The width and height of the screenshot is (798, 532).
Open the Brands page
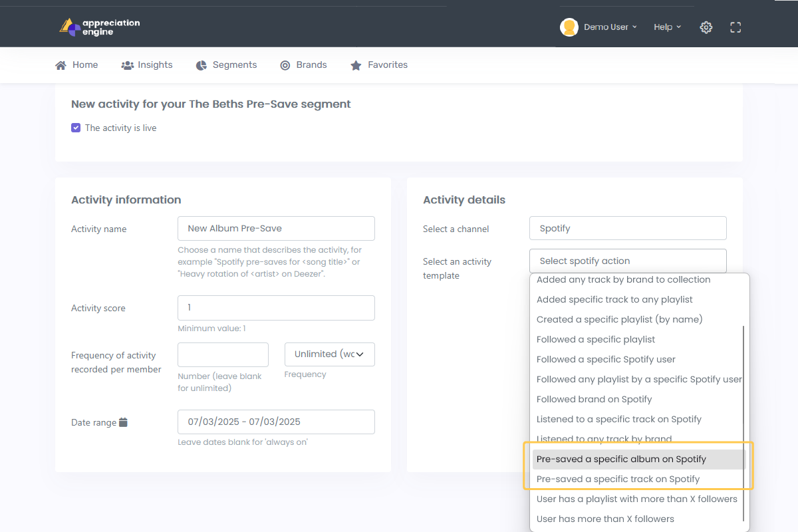303,65
